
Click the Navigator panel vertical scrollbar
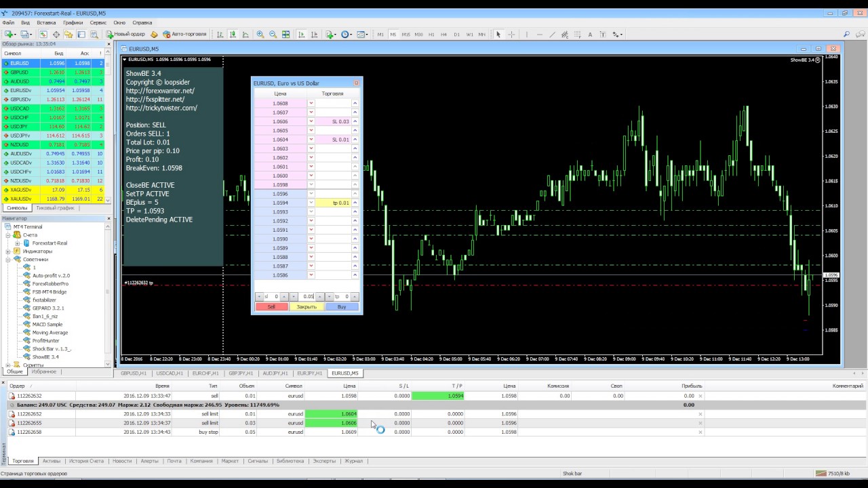click(108, 295)
